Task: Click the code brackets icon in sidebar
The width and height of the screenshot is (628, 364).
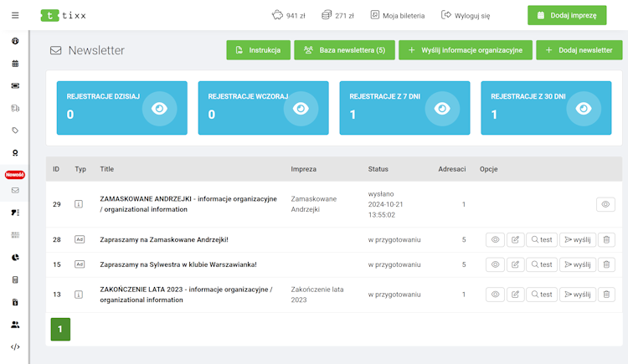Action: point(15,346)
